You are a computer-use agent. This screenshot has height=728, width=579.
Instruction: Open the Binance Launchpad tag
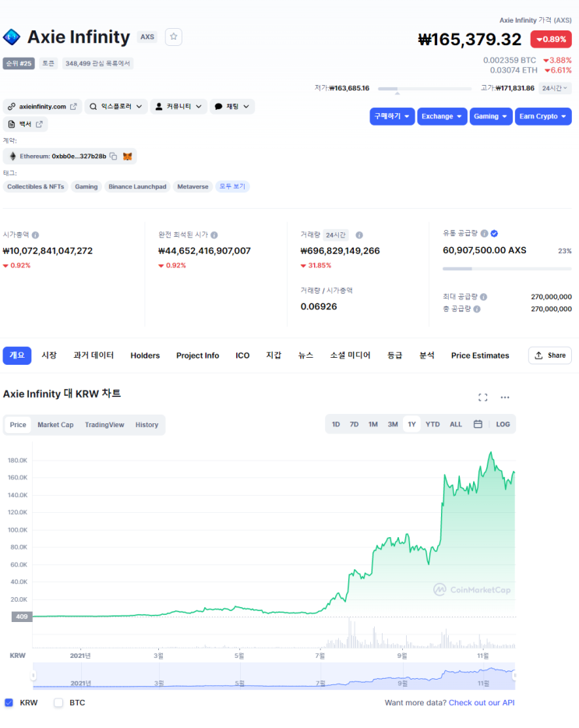(x=137, y=186)
